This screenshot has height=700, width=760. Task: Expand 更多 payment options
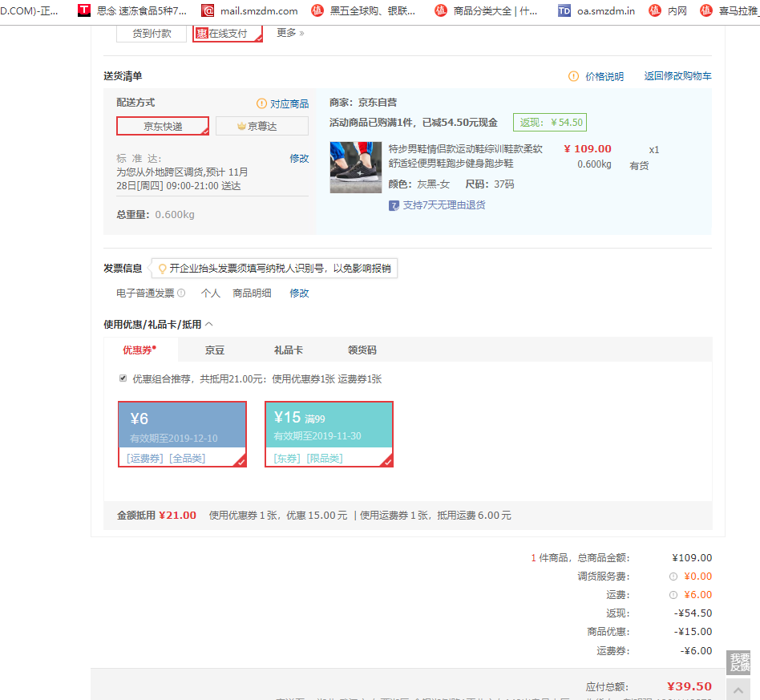point(290,33)
